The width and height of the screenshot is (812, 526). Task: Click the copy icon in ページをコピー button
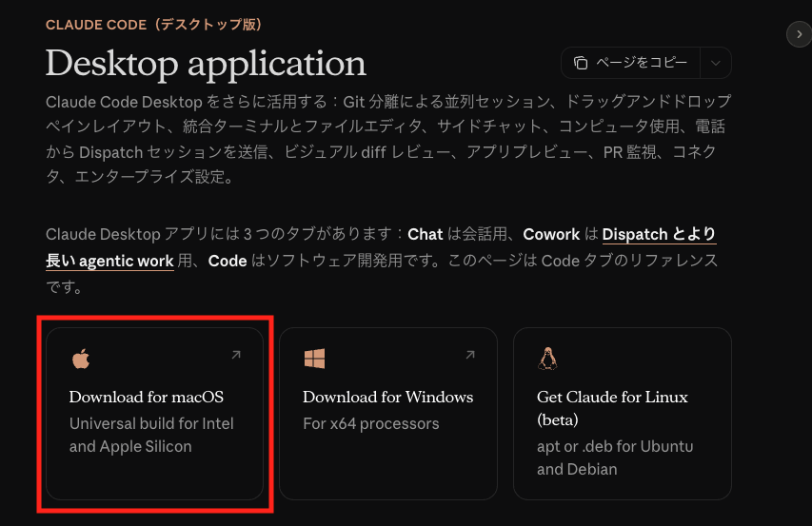tap(581, 63)
